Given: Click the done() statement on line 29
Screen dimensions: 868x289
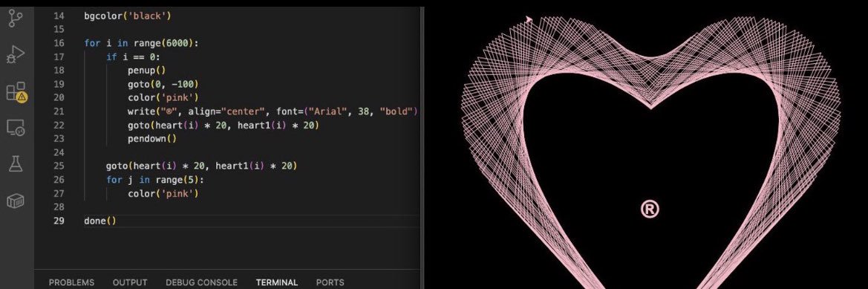Looking at the screenshot, I should (x=100, y=221).
